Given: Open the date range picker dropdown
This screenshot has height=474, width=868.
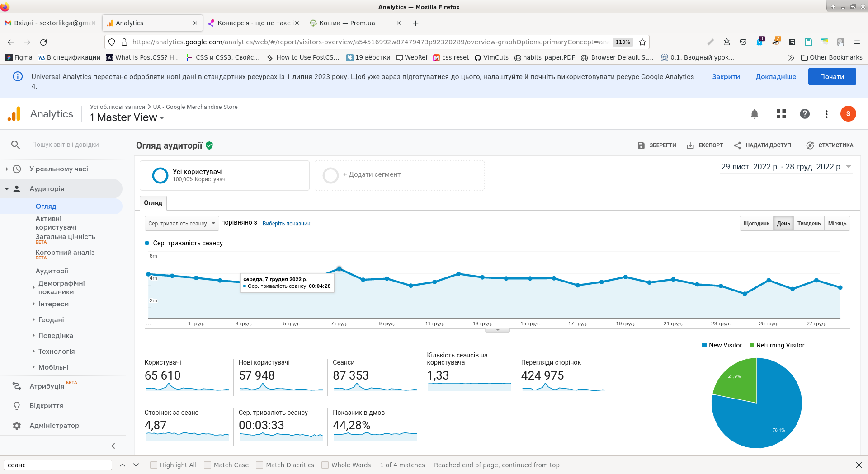Looking at the screenshot, I should (786, 167).
